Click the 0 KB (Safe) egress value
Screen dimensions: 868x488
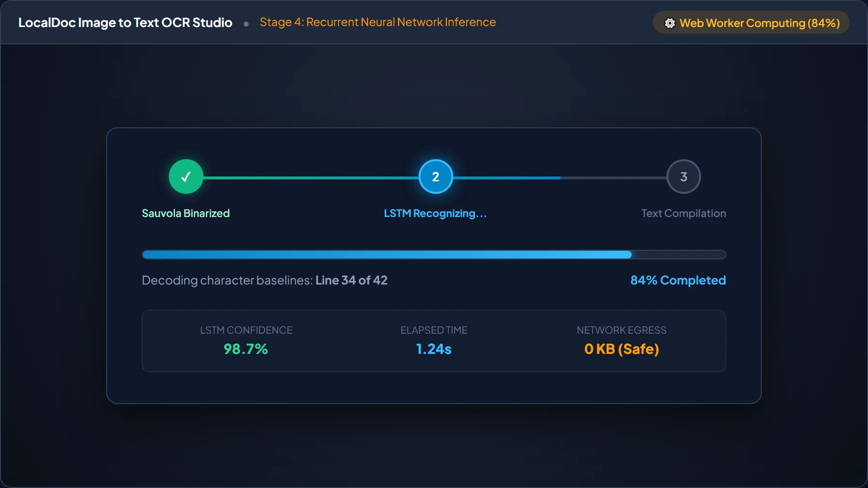click(622, 349)
